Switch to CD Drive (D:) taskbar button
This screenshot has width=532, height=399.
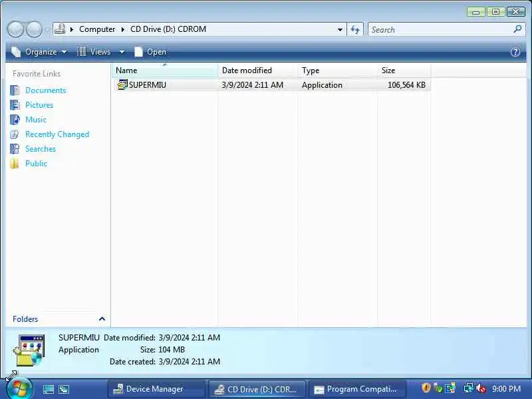257,389
